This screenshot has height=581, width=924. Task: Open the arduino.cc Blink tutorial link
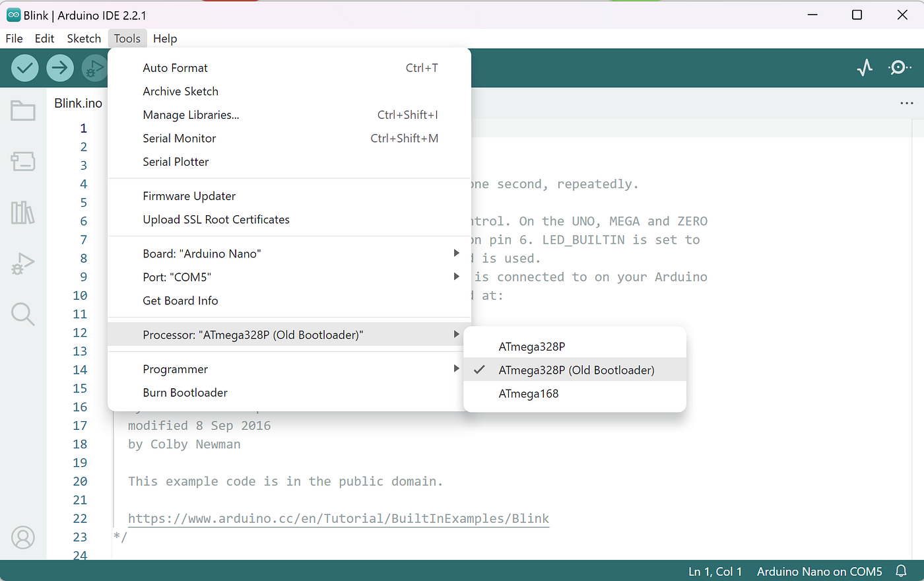(339, 518)
